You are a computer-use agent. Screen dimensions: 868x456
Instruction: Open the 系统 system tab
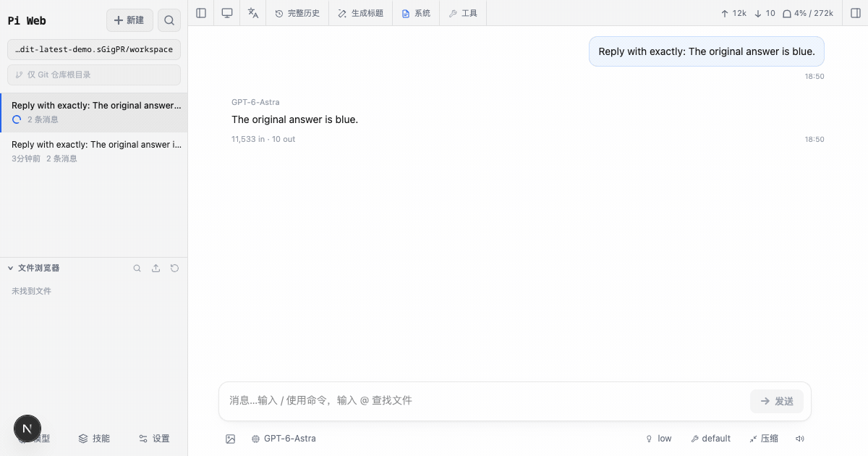click(x=416, y=13)
